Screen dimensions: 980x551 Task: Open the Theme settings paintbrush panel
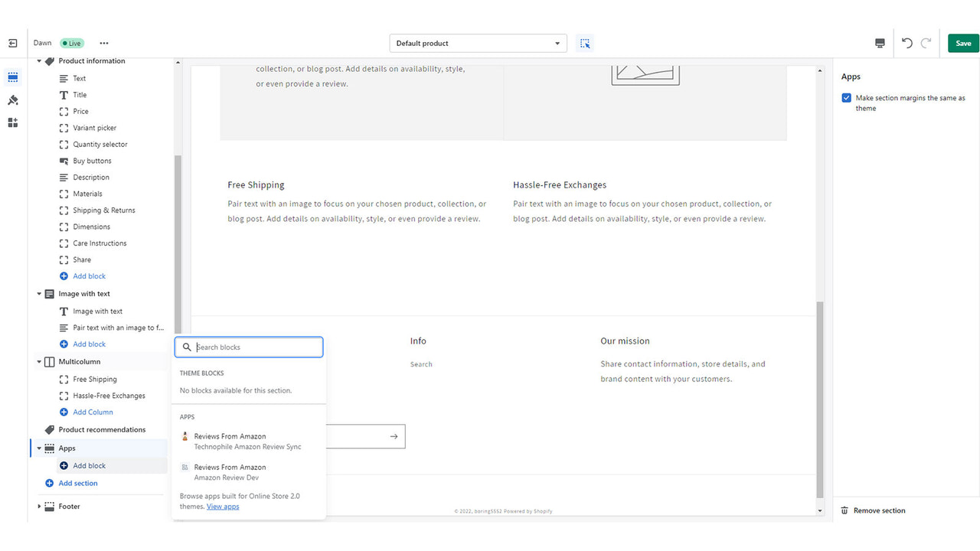(12, 99)
